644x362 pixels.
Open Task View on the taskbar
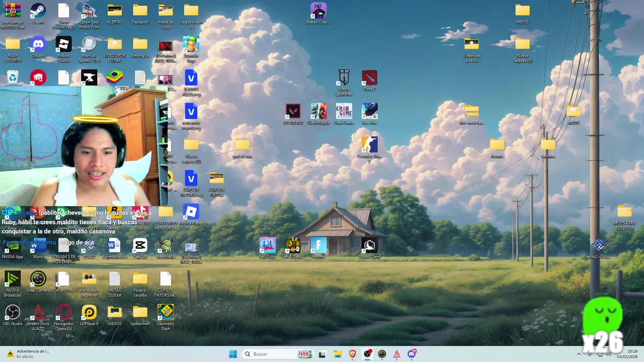[322, 354]
